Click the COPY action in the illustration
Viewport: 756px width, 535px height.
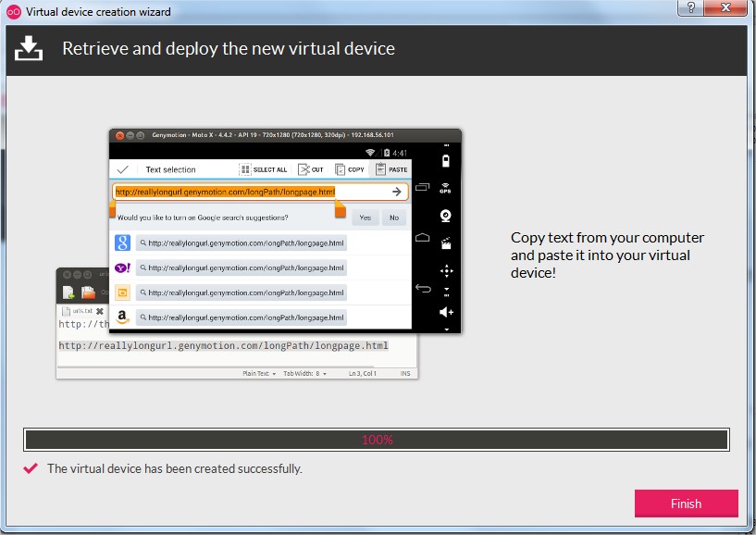click(350, 169)
